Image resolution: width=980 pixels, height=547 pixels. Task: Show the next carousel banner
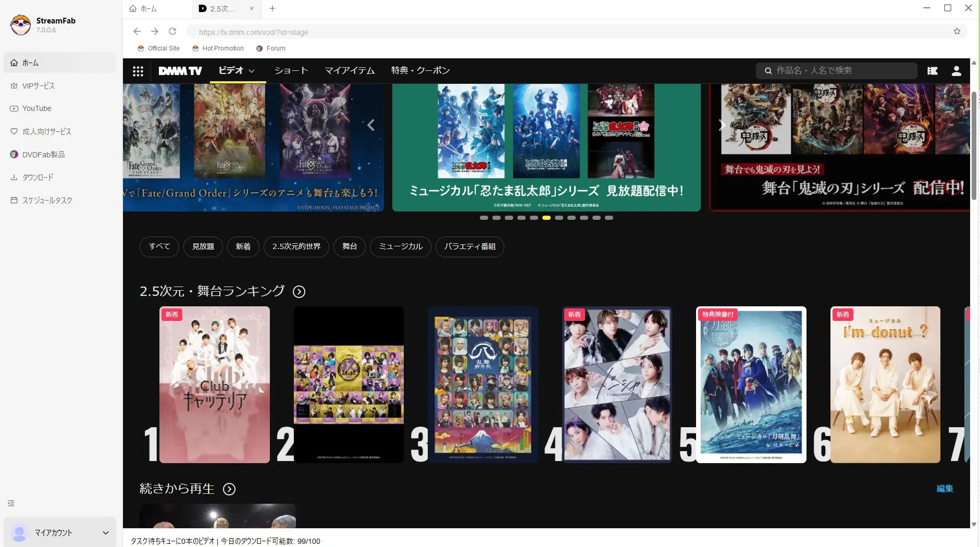tap(722, 125)
